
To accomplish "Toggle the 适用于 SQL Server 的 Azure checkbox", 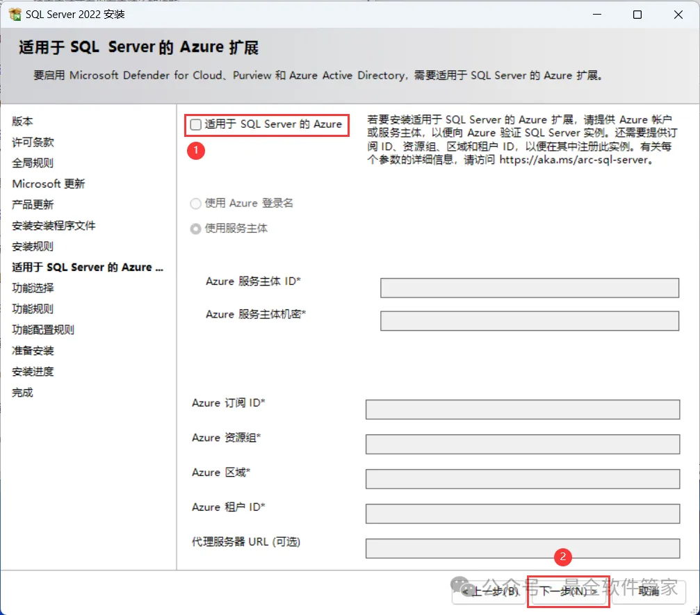I will [x=195, y=124].
